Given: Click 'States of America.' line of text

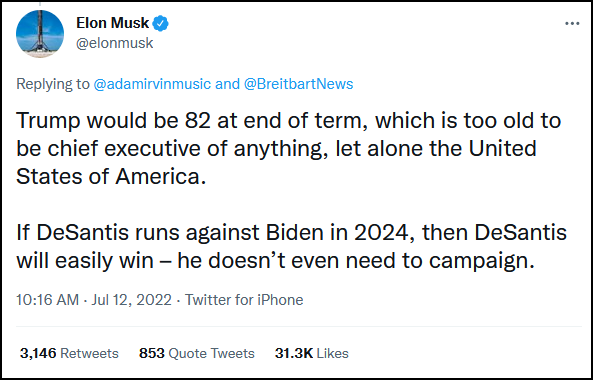Looking at the screenshot, I should (x=111, y=177).
